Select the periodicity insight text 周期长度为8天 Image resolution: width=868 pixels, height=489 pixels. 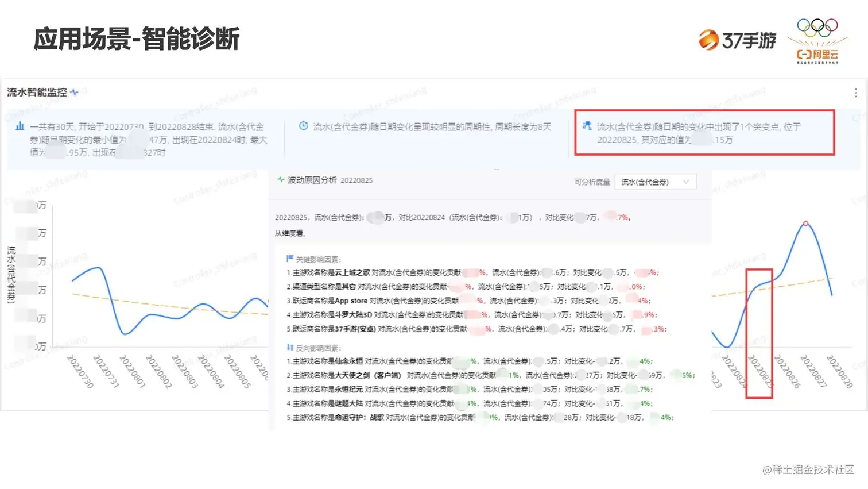point(523,126)
